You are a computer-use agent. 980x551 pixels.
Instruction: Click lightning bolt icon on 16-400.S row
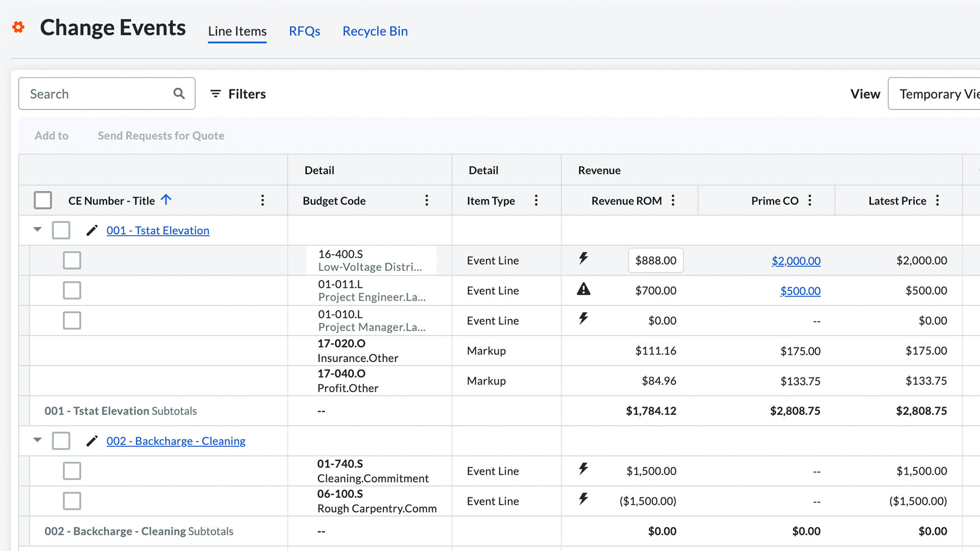tap(583, 258)
